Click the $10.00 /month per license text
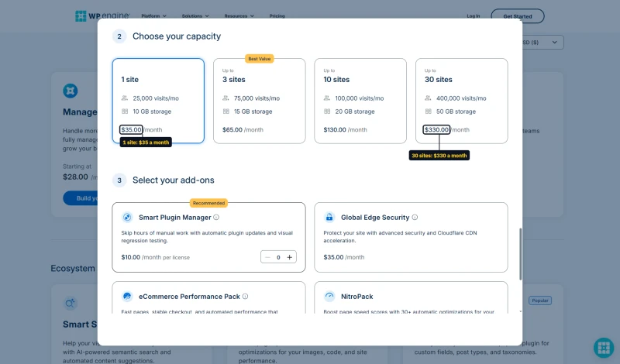The height and width of the screenshot is (364, 620). [x=156, y=257]
